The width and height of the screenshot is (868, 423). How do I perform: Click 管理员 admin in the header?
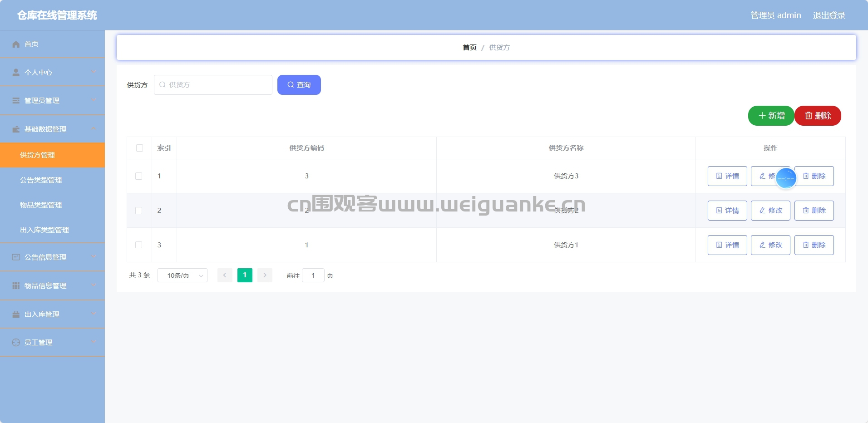[775, 15]
